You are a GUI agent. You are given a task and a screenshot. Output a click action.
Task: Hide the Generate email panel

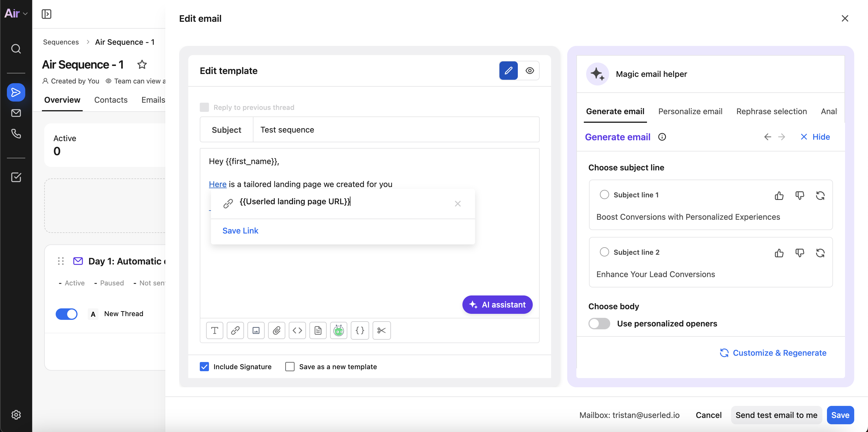pyautogui.click(x=815, y=137)
